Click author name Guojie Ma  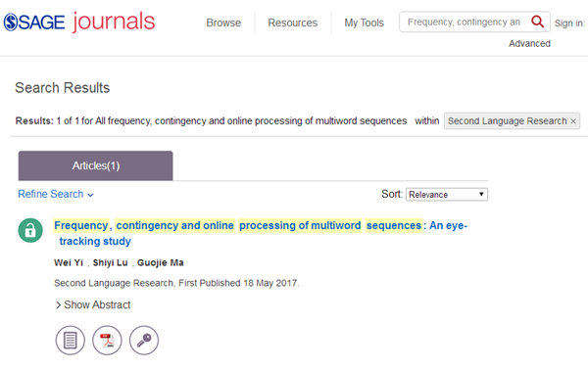161,262
